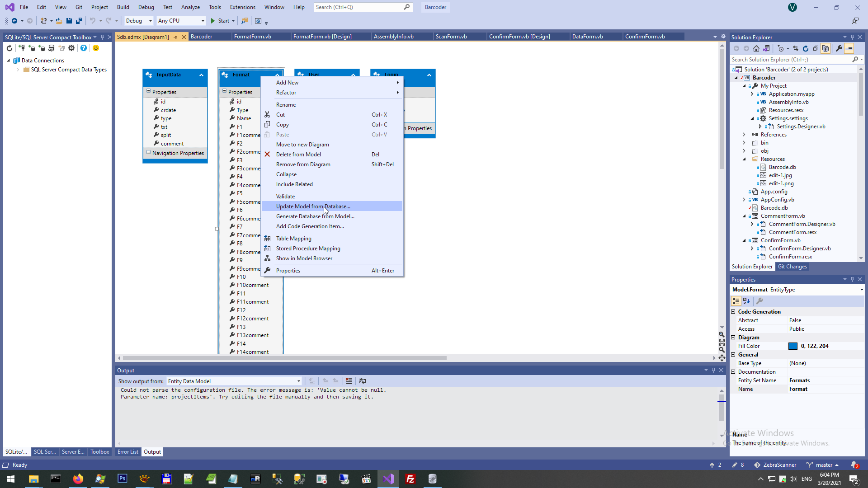Screen dimensions: 868x488
Task: Open the Debug configuration dropdown
Action: (139, 21)
